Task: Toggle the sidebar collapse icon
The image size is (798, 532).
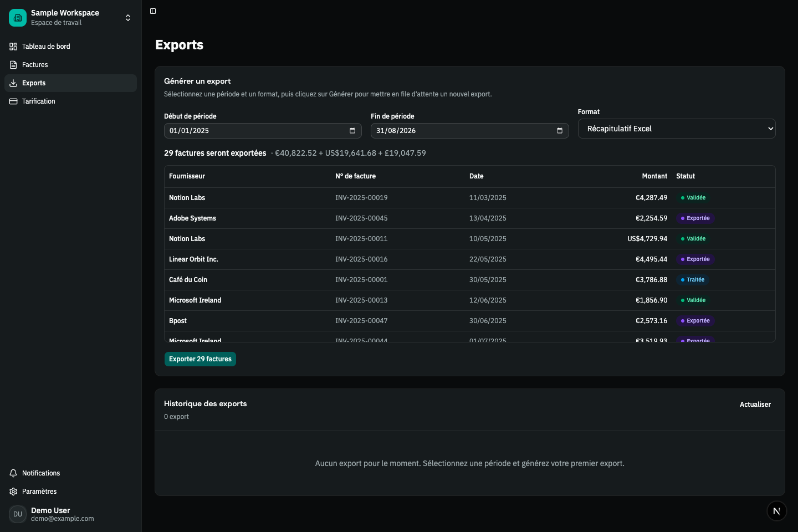Action: pos(153,11)
